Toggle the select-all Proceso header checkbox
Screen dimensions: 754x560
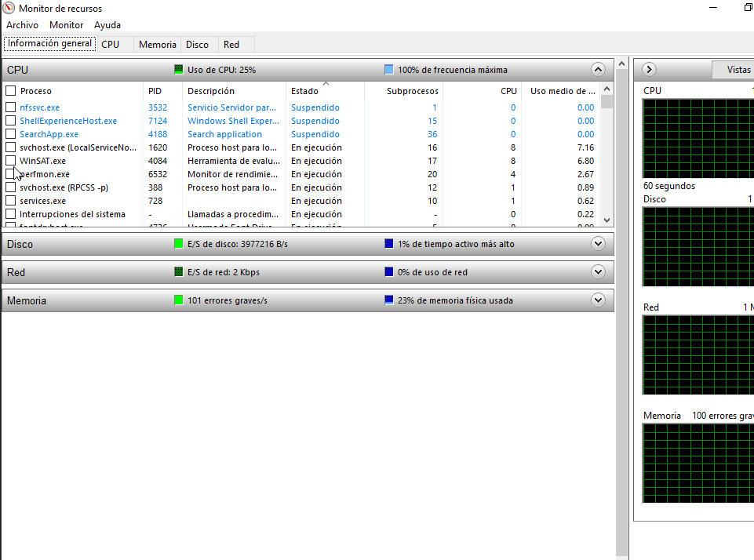[x=10, y=91]
